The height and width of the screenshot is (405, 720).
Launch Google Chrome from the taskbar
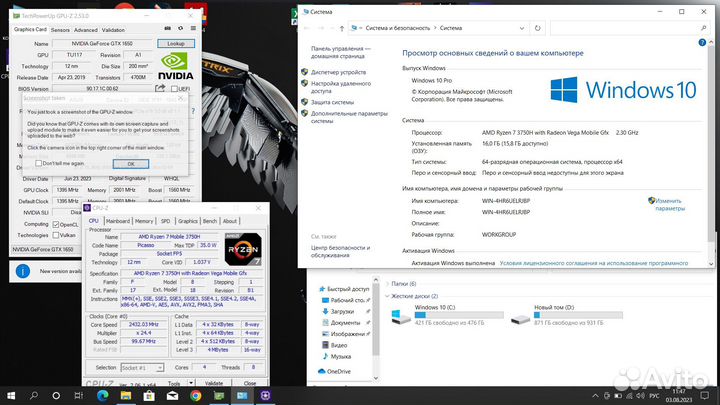coord(196,395)
